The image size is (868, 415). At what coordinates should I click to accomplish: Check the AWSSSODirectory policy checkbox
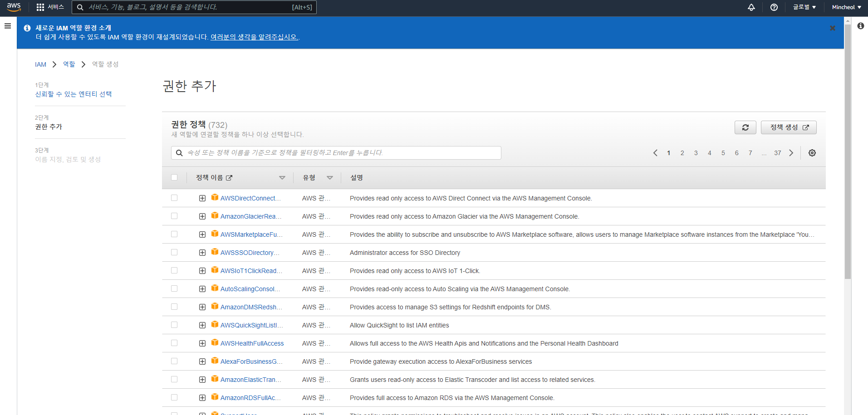[x=174, y=252]
